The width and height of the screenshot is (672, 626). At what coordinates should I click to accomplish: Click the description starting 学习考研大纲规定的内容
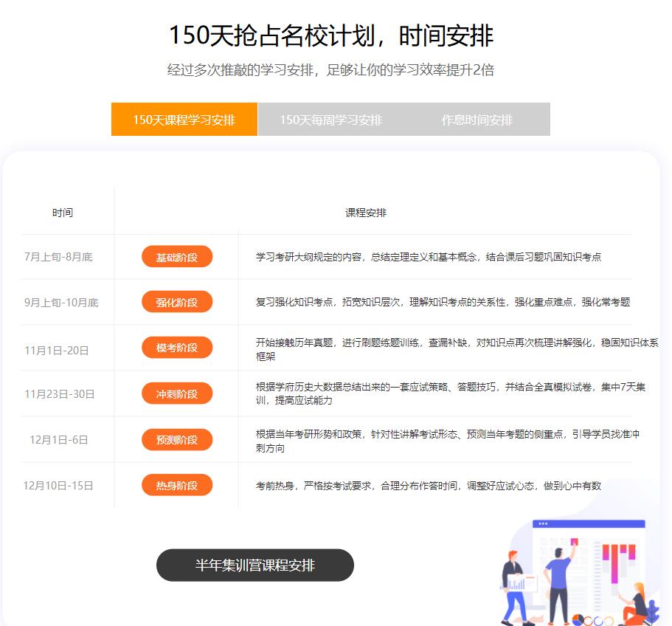pyautogui.click(x=429, y=257)
